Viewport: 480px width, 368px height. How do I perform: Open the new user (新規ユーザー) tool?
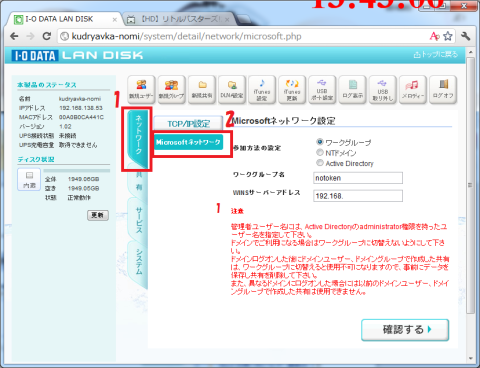(141, 89)
